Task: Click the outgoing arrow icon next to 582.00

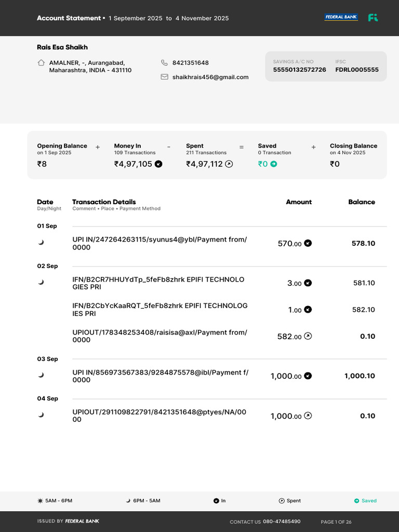Action: pyautogui.click(x=308, y=336)
